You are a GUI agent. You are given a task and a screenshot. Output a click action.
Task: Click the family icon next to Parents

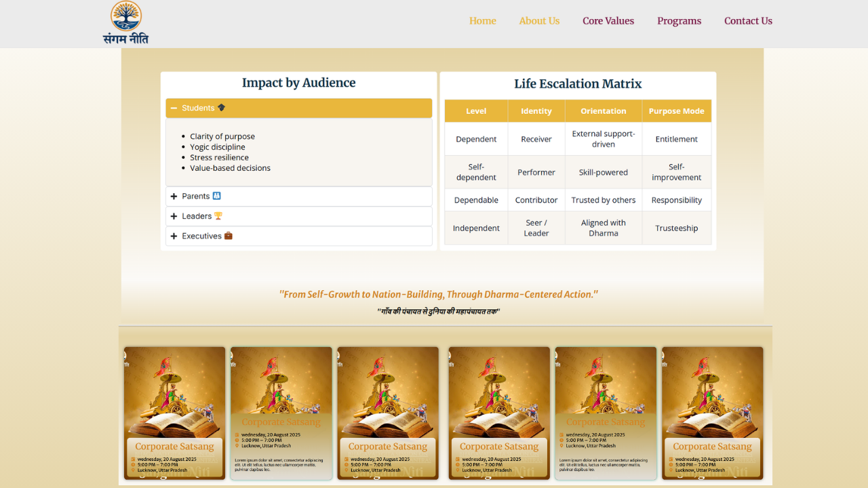pyautogui.click(x=217, y=196)
